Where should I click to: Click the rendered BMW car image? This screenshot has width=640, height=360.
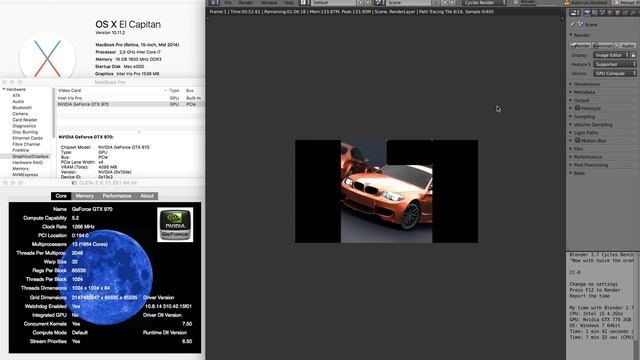387,191
